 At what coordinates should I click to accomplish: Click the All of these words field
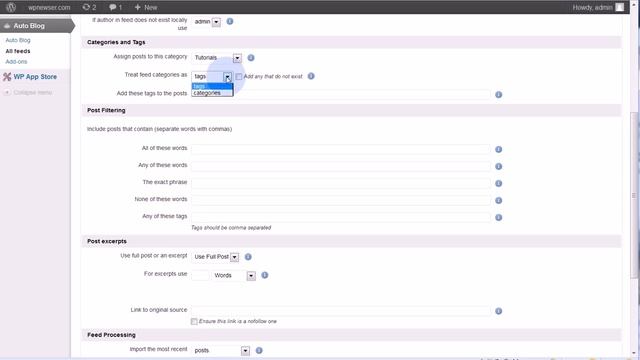pyautogui.click(x=340, y=149)
